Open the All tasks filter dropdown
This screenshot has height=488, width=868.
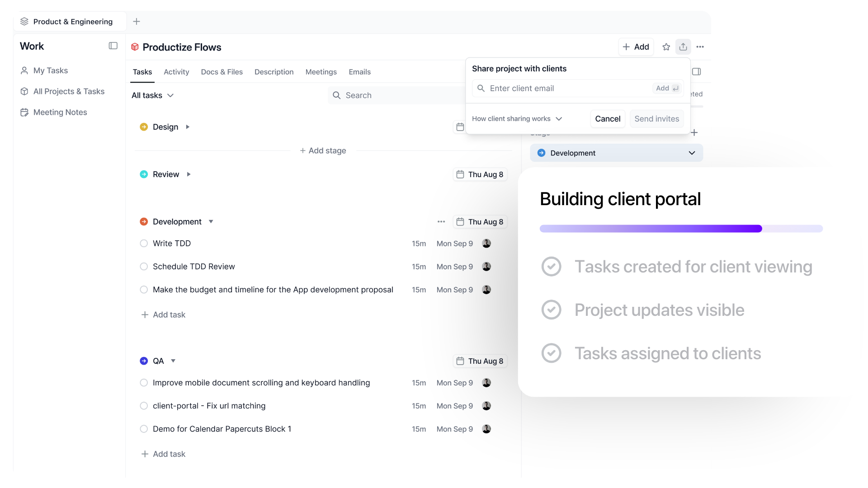152,95
